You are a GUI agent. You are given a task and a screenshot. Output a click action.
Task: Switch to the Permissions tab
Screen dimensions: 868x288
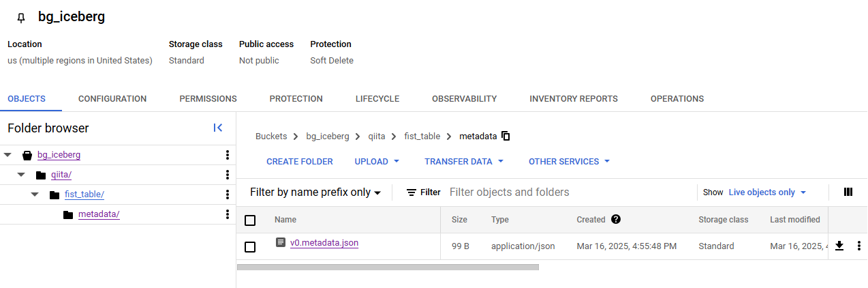tap(208, 99)
